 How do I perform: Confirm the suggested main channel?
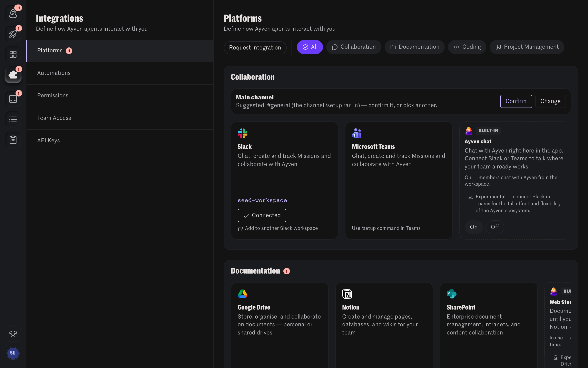pyautogui.click(x=516, y=101)
